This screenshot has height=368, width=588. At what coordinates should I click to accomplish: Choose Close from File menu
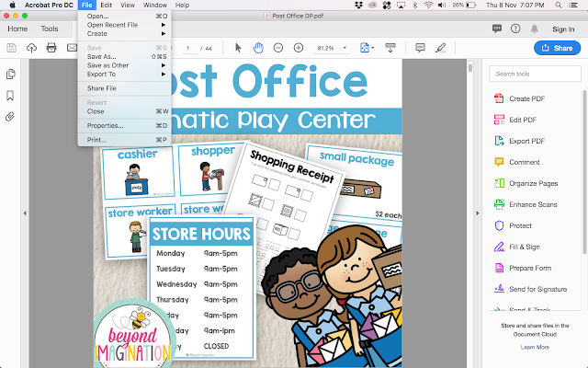(125, 111)
